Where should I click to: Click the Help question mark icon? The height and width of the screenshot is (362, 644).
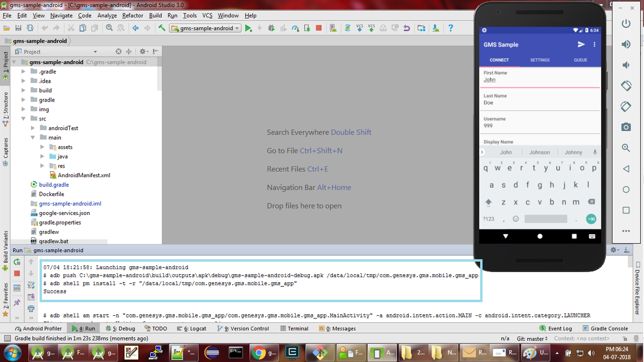[451, 28]
